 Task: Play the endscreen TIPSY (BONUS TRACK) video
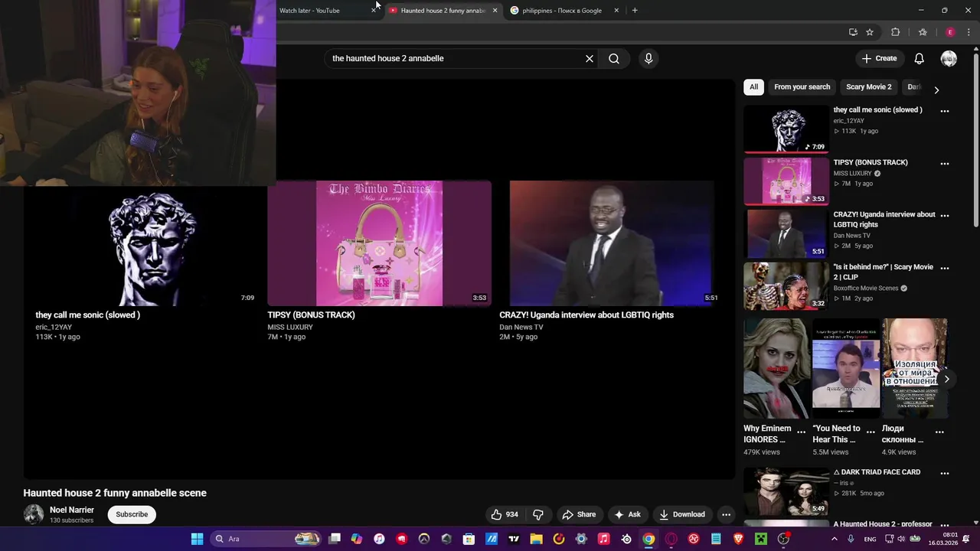380,243
